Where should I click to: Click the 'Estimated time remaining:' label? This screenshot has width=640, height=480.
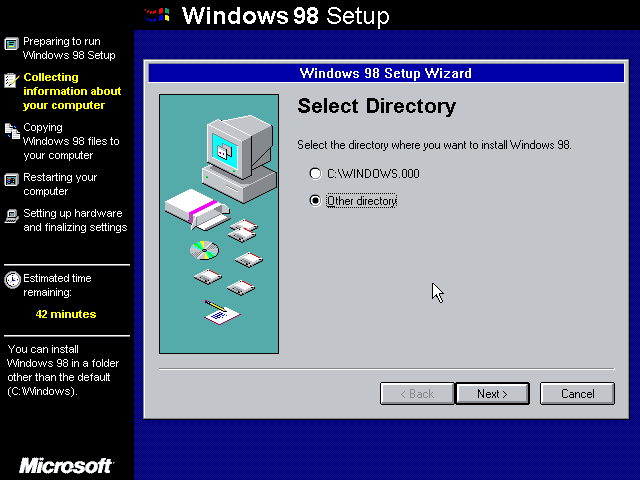click(x=57, y=285)
